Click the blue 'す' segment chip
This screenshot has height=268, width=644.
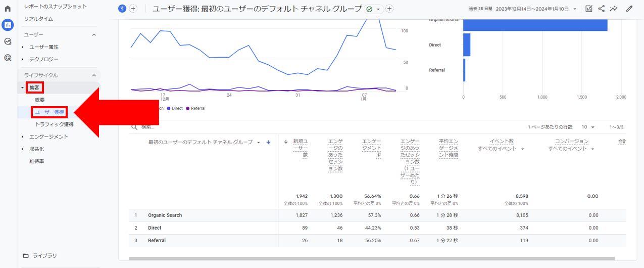[122, 9]
